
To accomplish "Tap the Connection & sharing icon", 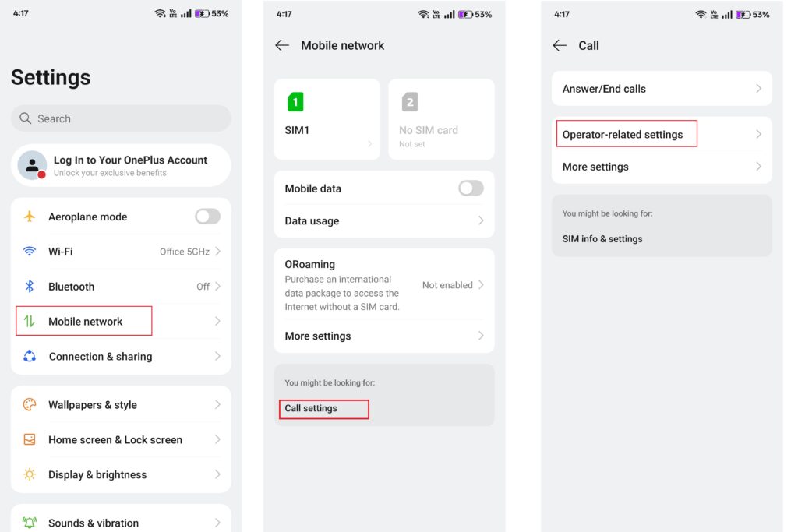I will (x=30, y=356).
